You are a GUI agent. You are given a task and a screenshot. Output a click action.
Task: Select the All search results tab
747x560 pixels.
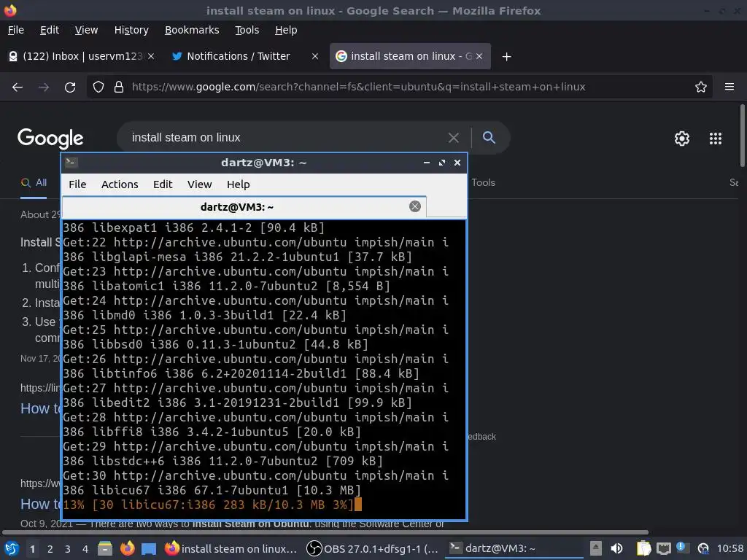34,183
